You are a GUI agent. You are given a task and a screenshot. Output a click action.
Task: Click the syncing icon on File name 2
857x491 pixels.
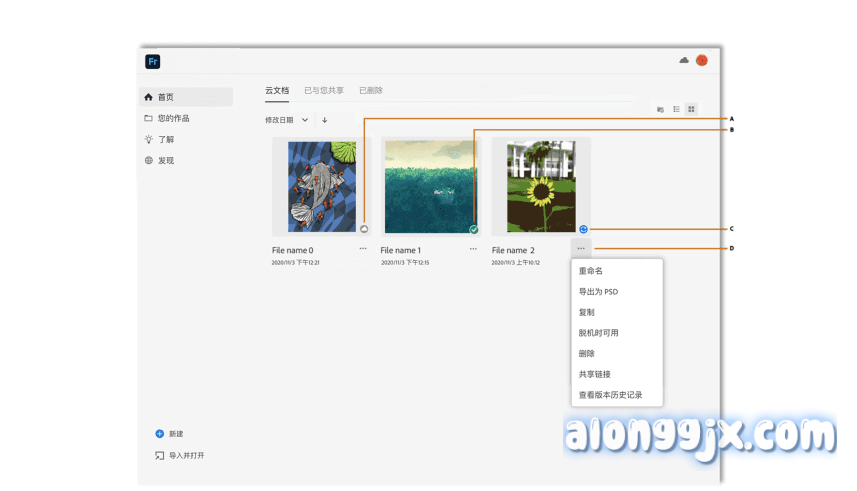coord(583,229)
